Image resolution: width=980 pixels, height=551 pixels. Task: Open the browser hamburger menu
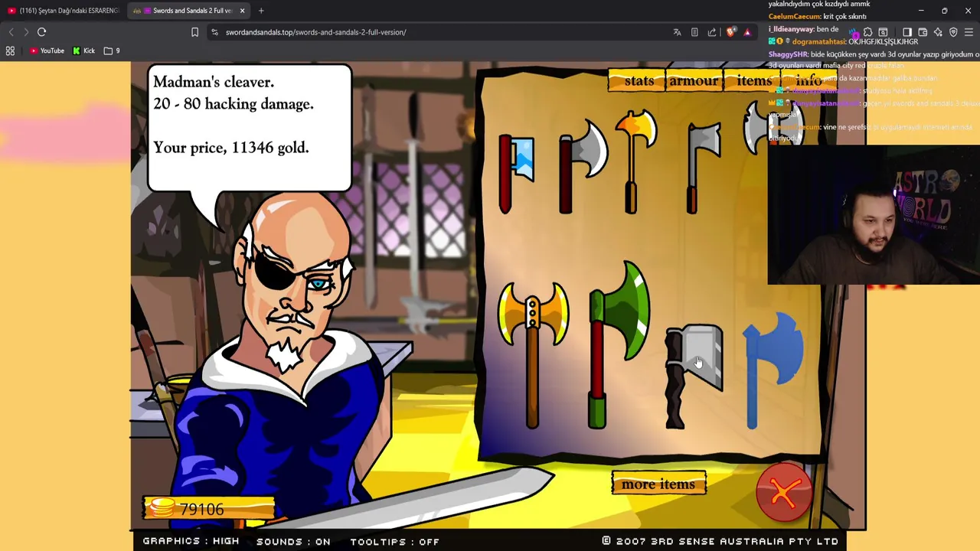click(969, 32)
